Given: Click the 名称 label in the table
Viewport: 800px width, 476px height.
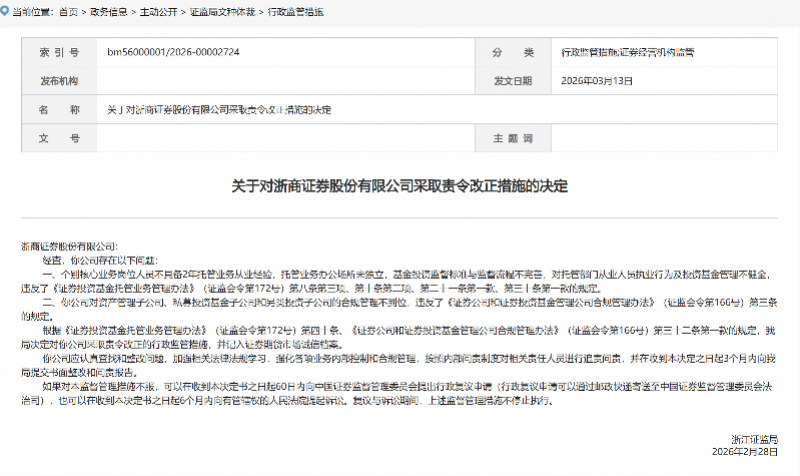Looking at the screenshot, I should click(57, 108).
